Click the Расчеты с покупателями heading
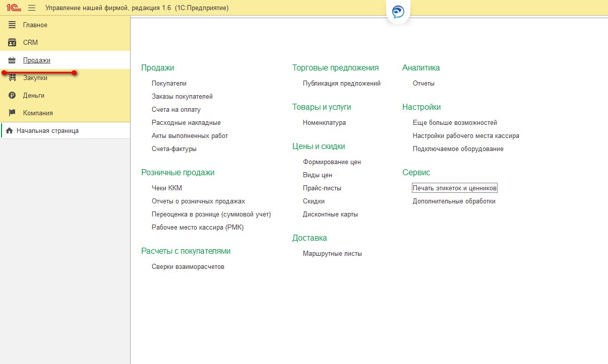The height and width of the screenshot is (364, 608). click(x=186, y=251)
